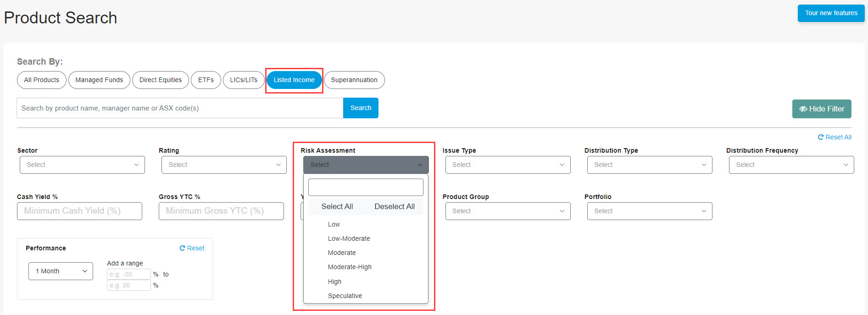
Task: Open the Direct Equities tab
Action: [161, 80]
